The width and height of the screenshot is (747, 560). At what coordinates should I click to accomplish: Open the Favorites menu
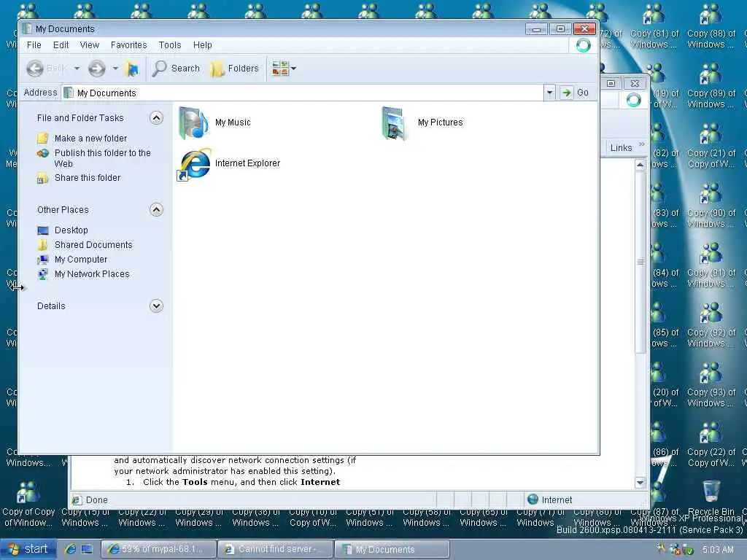tap(128, 45)
